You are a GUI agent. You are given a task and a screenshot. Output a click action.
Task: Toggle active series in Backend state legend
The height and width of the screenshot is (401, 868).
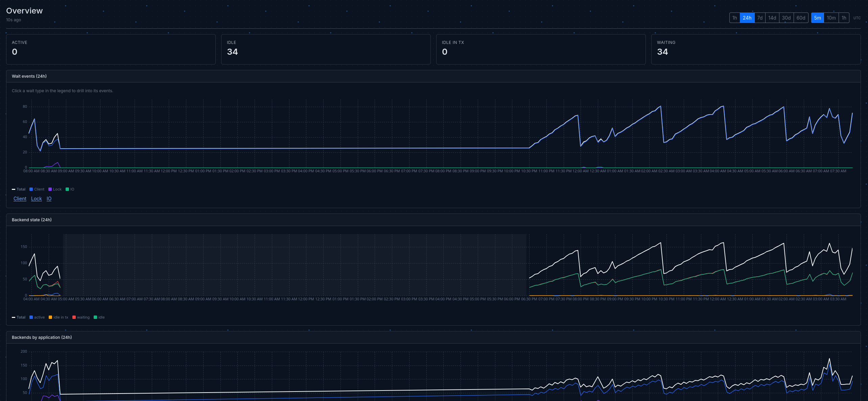coord(37,318)
